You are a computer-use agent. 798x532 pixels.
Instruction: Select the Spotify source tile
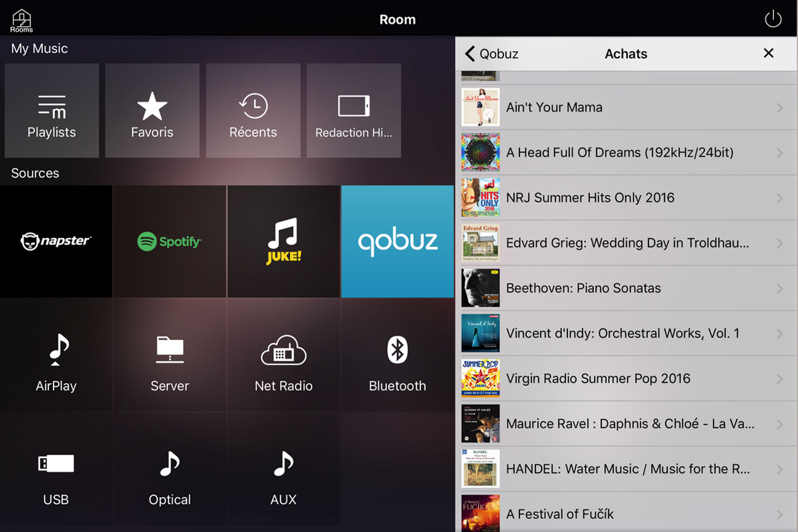pyautogui.click(x=170, y=241)
